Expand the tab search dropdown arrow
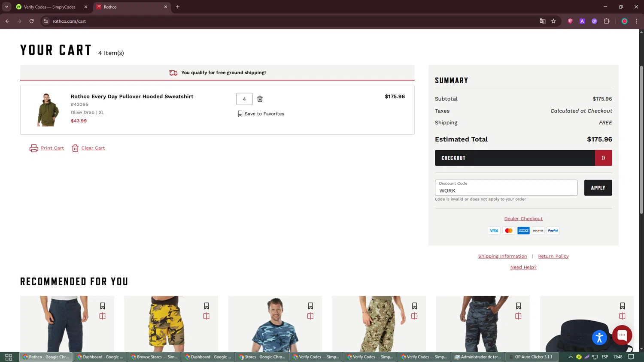644x362 pixels. tap(6, 7)
